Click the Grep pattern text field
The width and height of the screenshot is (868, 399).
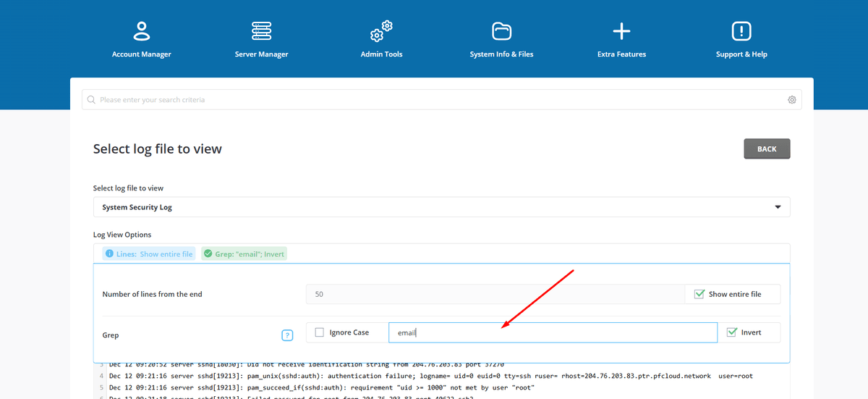point(553,332)
